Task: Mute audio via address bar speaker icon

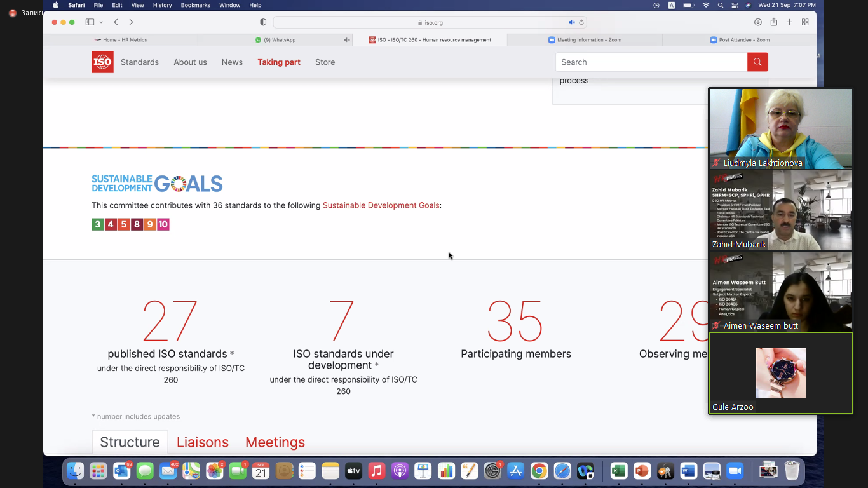Action: [571, 22]
